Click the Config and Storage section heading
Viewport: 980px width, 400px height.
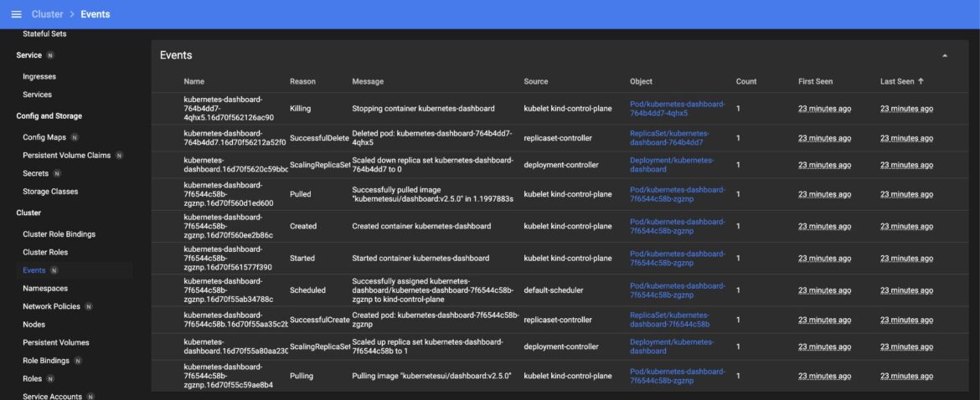click(49, 116)
